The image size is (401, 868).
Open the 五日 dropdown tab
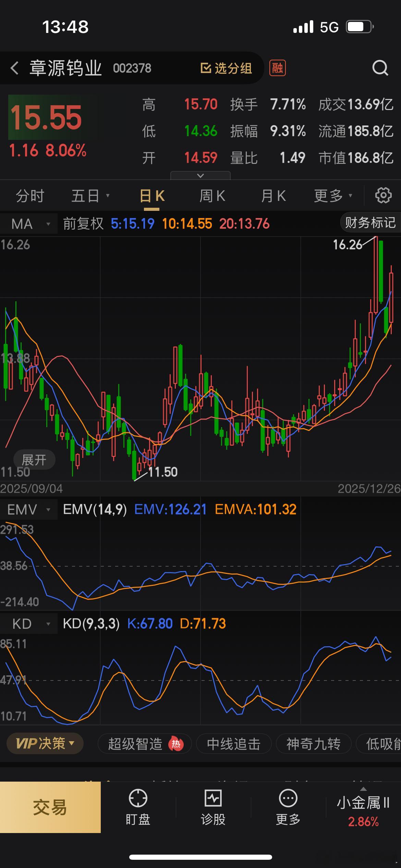click(90, 196)
